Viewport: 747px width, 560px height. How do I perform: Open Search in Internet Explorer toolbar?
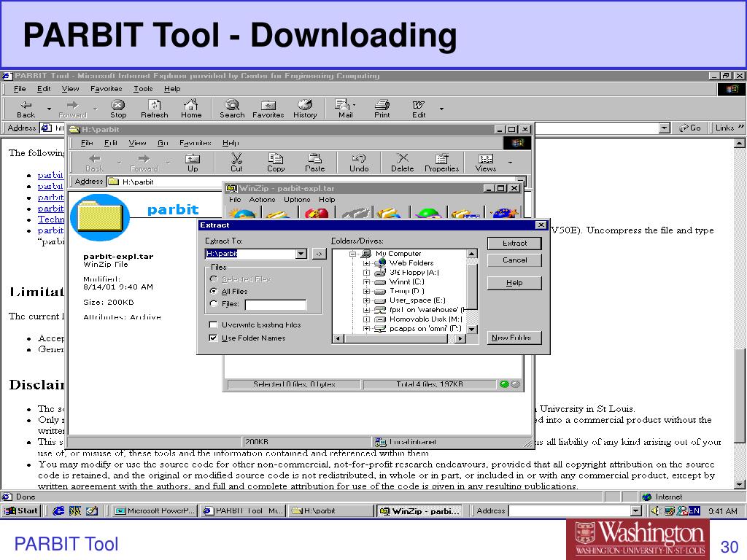click(232, 109)
